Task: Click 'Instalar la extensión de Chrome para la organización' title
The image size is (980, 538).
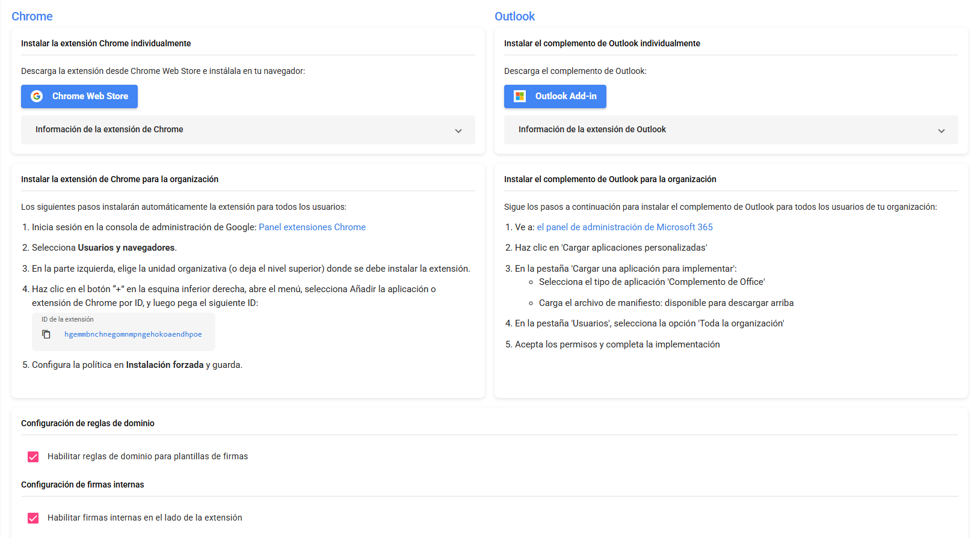Action: coord(120,179)
